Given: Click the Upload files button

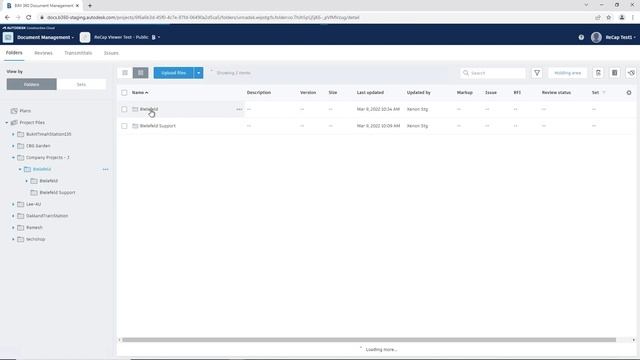Looking at the screenshot, I should click(173, 73).
